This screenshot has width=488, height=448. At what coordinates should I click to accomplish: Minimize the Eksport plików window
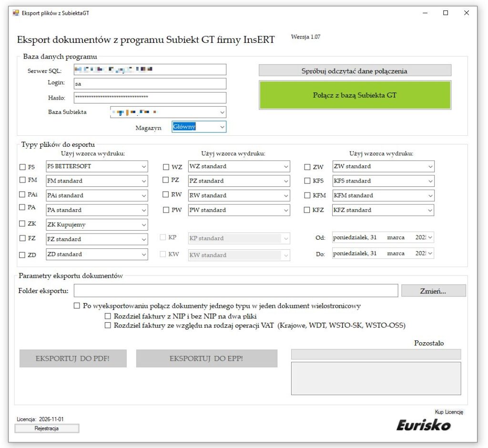coord(425,13)
